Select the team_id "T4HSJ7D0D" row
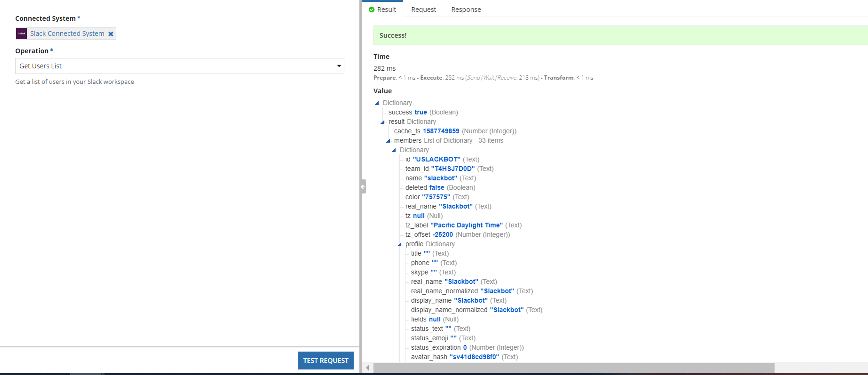 449,169
